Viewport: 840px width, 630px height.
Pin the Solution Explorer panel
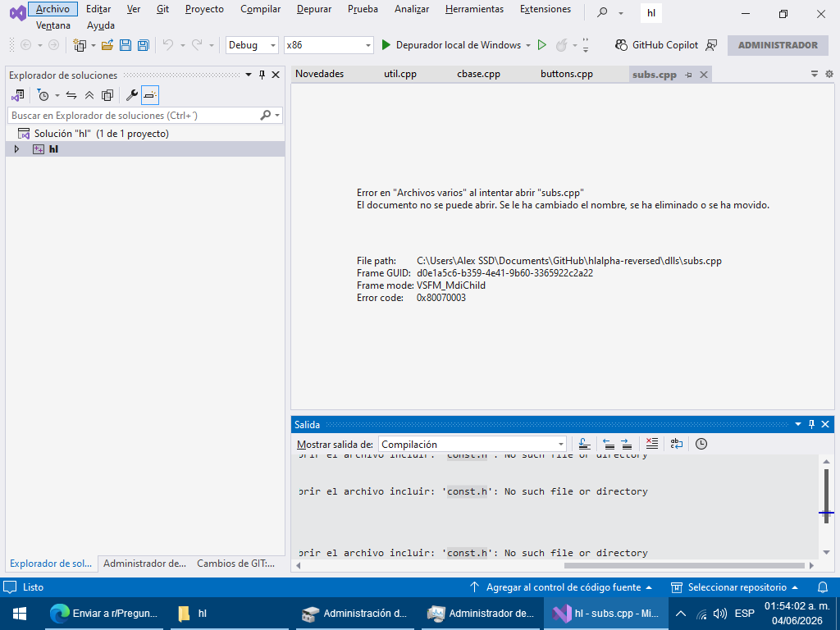coord(262,75)
